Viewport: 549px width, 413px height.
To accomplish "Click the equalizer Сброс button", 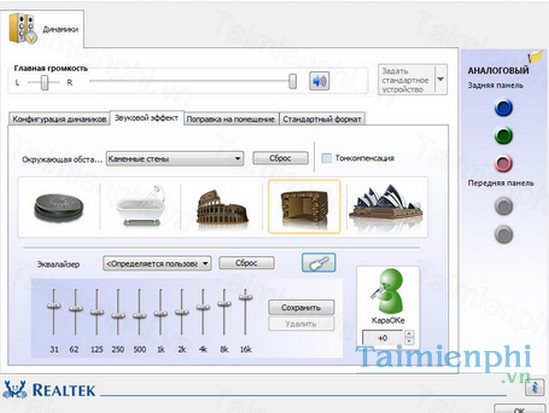I will coord(246,263).
